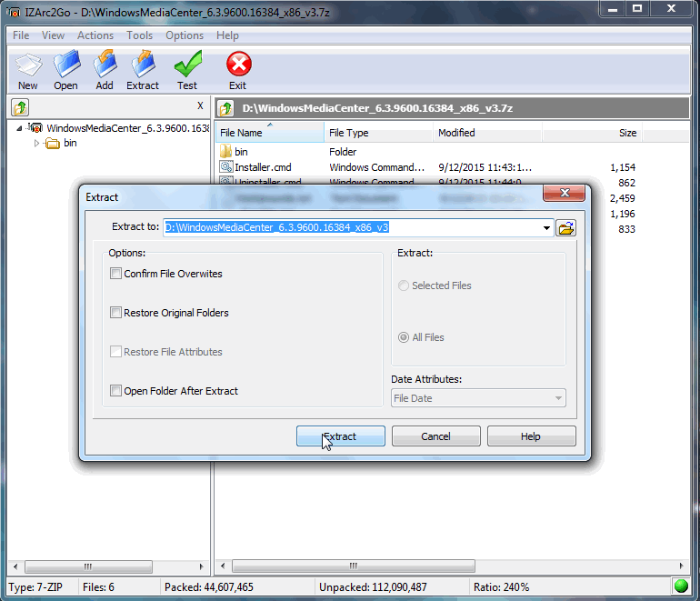Screen dimensions: 700x601
Task: Sort by the File Name column header
Action: point(270,133)
